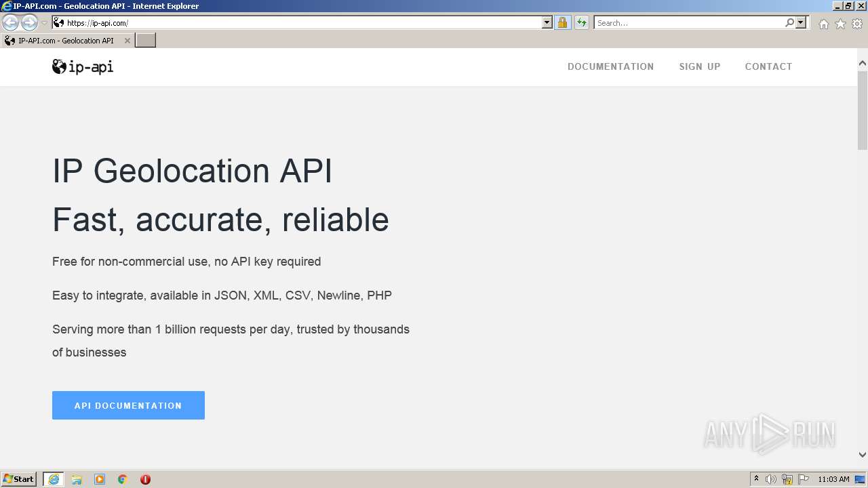Viewport: 868px width, 488px height.
Task: Expand the search provider dropdown arrow
Action: (x=801, y=23)
